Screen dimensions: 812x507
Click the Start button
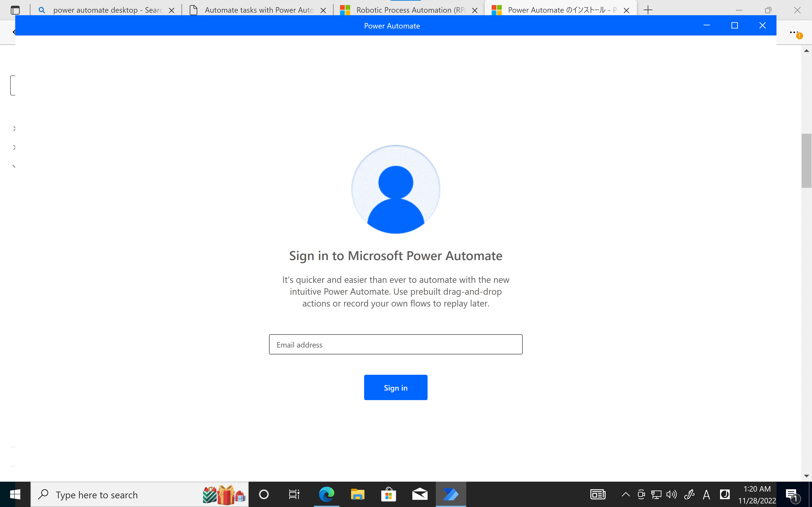point(15,494)
